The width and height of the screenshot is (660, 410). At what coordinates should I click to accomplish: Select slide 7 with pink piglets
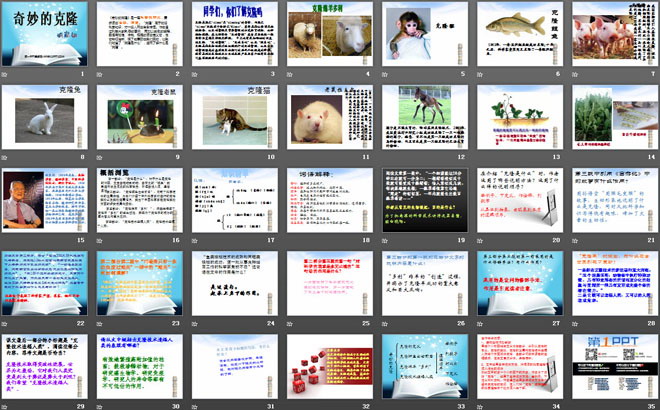(x=615, y=34)
